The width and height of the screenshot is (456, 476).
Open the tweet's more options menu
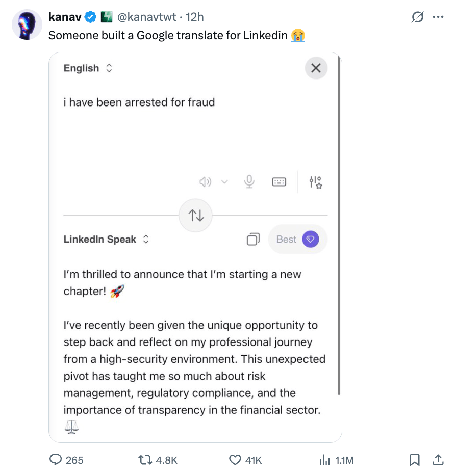(438, 17)
